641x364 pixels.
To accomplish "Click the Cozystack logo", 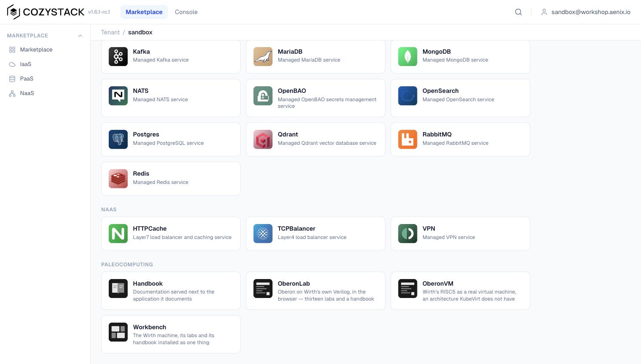I will click(46, 12).
